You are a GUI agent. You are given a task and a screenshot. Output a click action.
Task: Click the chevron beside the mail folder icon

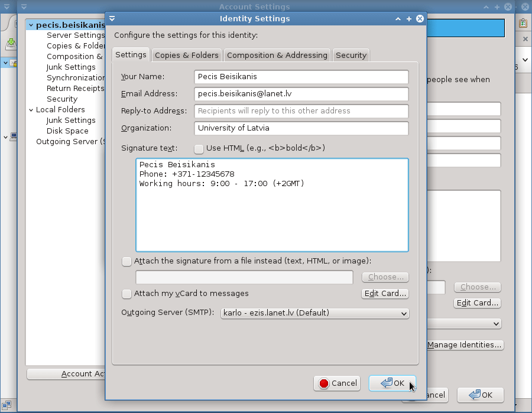pyautogui.click(x=5, y=63)
